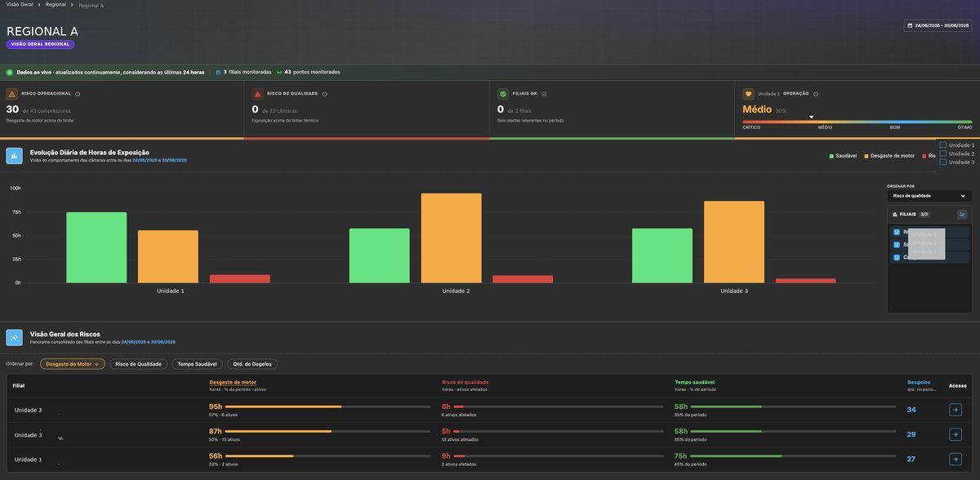
Task: Click the 75h tempo saudável progress bar
Action: click(x=793, y=456)
